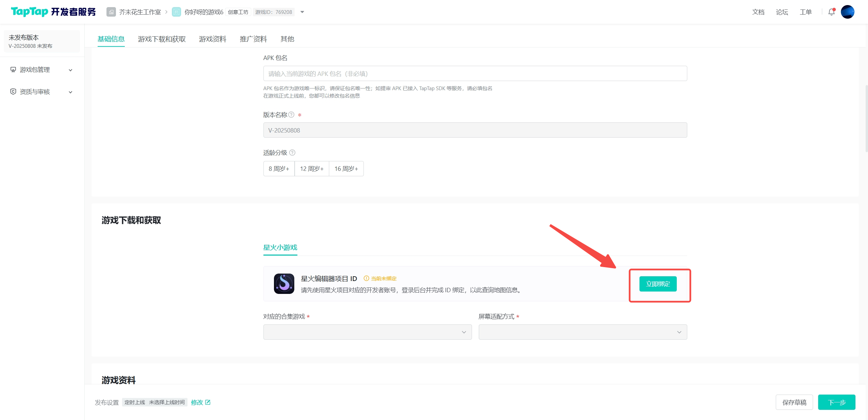
Task: Open the 对应的合集游戏 dropdown
Action: 368,332
